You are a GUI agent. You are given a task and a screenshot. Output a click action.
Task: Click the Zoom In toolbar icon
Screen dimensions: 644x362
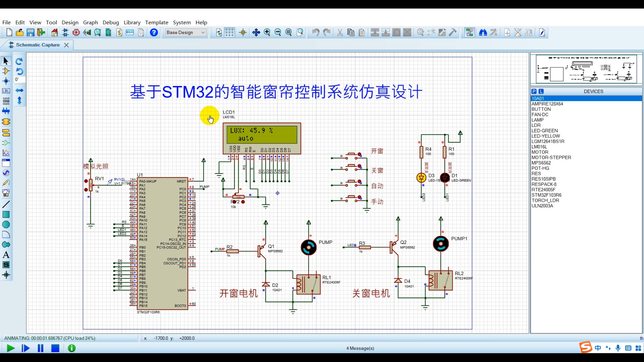(x=267, y=32)
